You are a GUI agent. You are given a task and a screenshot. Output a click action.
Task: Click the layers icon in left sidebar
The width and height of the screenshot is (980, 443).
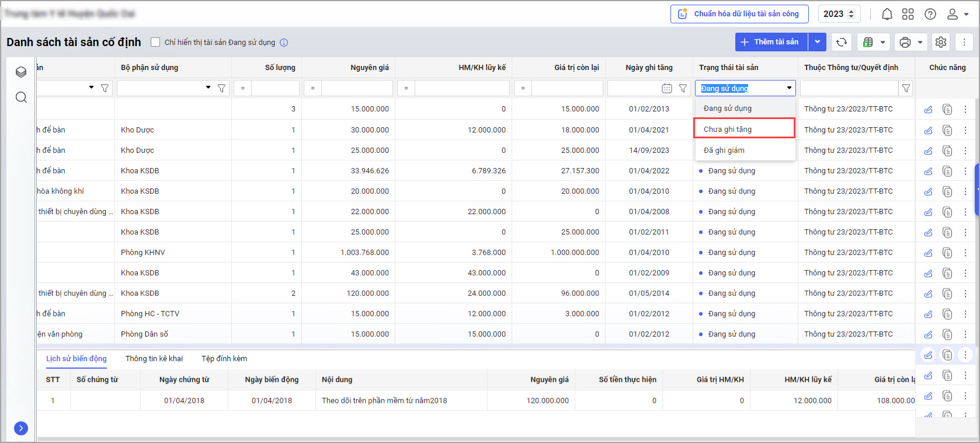pos(21,72)
